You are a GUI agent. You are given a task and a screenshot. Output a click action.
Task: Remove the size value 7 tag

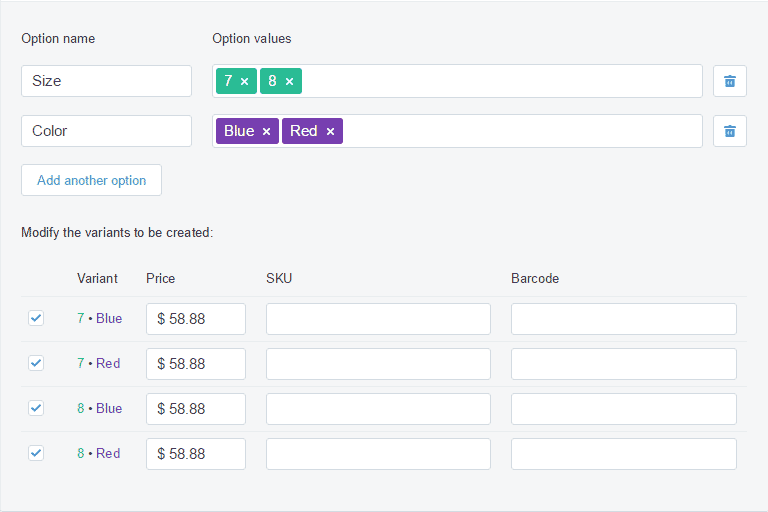pos(244,82)
